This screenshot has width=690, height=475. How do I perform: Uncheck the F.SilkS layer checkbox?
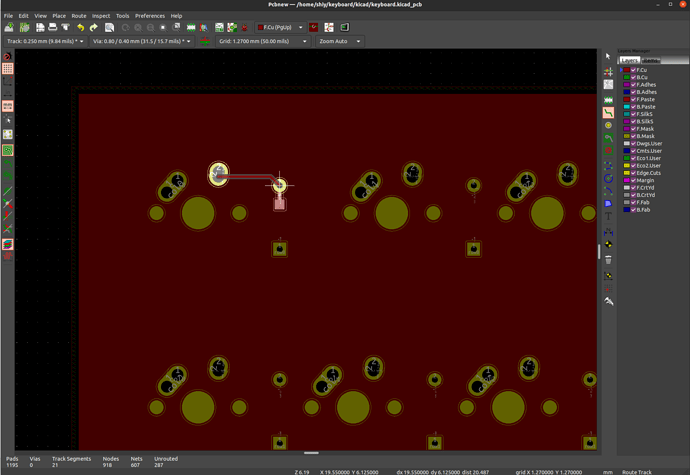click(633, 114)
